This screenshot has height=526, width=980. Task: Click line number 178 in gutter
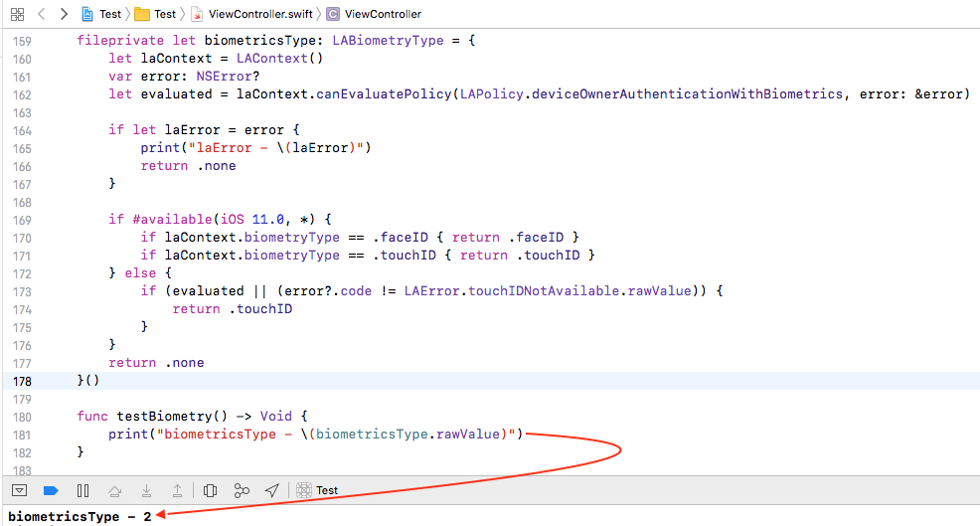(x=22, y=381)
